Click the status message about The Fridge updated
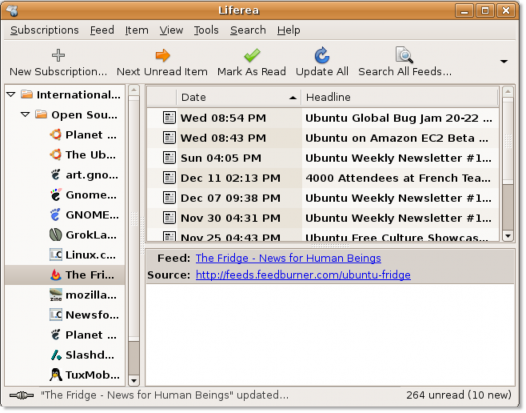 click(164, 395)
